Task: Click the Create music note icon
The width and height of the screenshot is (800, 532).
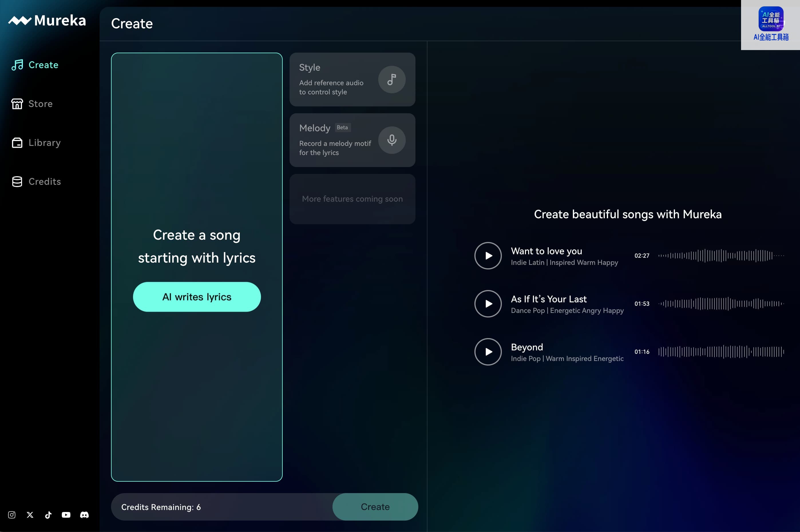Action: tap(17, 65)
